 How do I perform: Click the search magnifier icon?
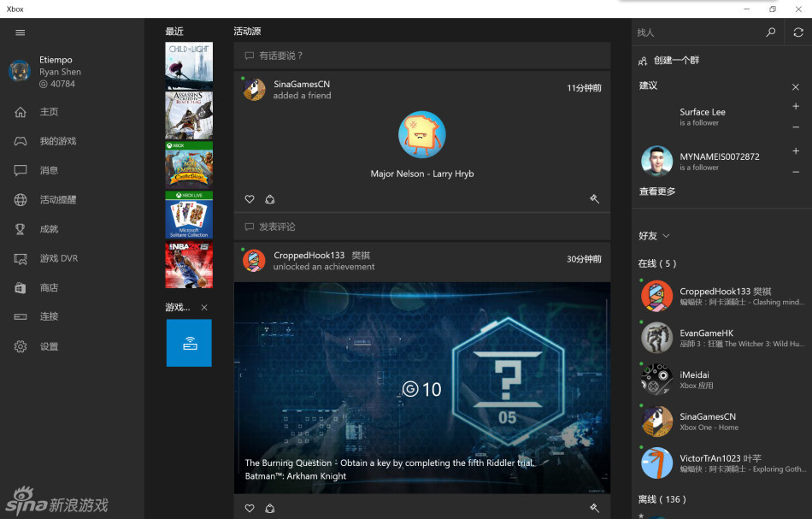click(770, 32)
